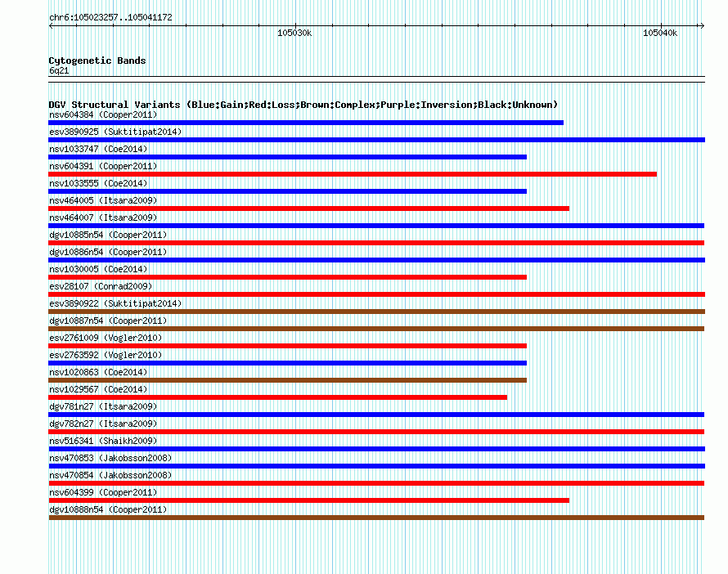This screenshot has width=728, height=574.
Task: Click the 105040k ruler label
Action: point(660,33)
